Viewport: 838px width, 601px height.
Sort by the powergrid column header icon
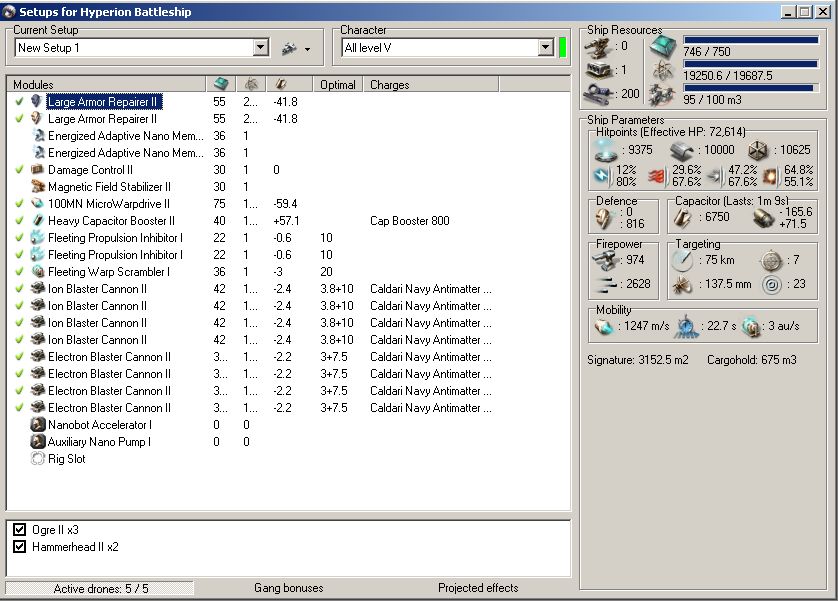click(251, 84)
